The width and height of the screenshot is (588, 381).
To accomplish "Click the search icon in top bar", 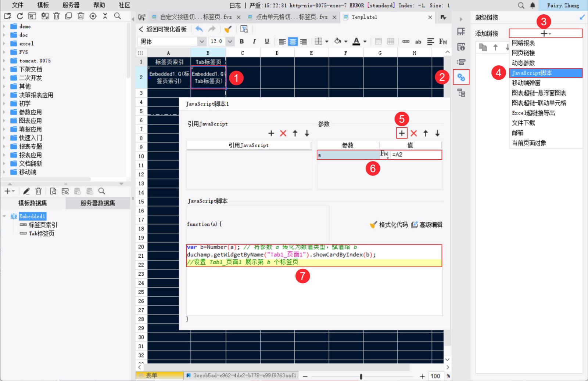I will 521,6.
